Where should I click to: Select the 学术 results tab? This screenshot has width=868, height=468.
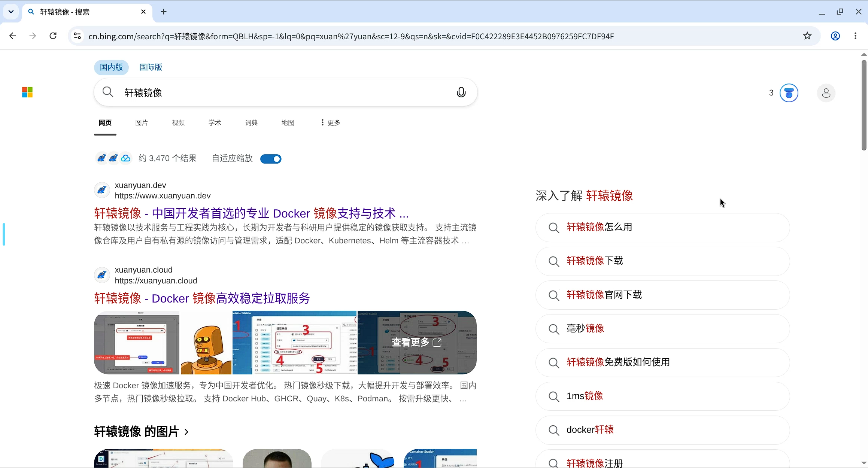pyautogui.click(x=215, y=123)
